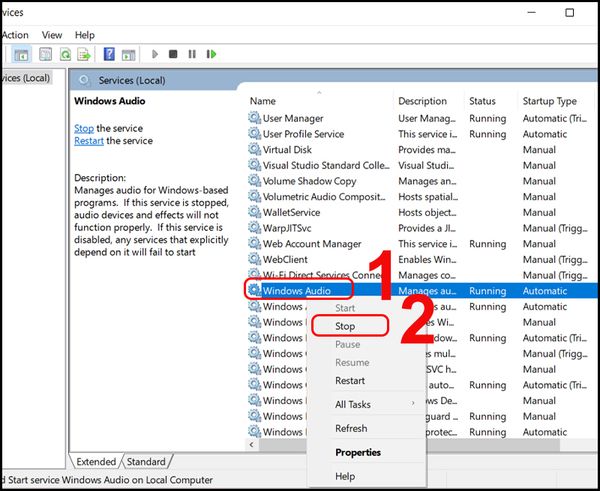Click the Start Service play icon

[155, 55]
